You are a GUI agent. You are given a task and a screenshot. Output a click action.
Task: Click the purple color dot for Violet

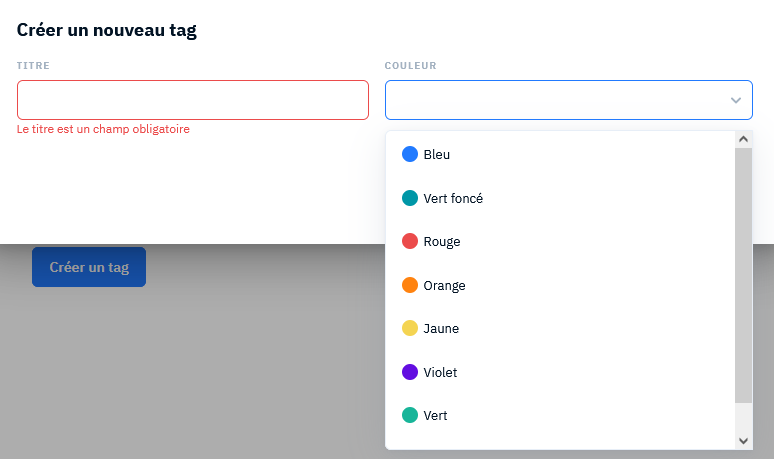[x=410, y=372]
